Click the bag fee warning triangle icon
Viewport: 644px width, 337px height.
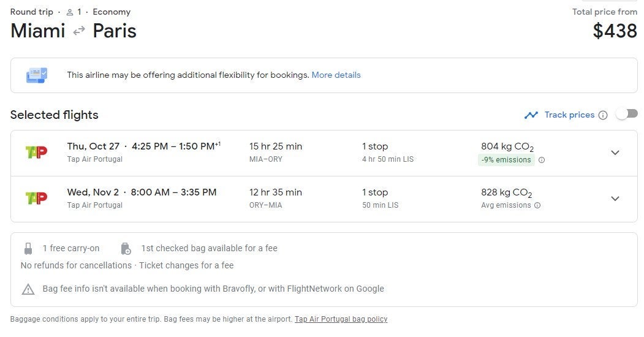(28, 289)
